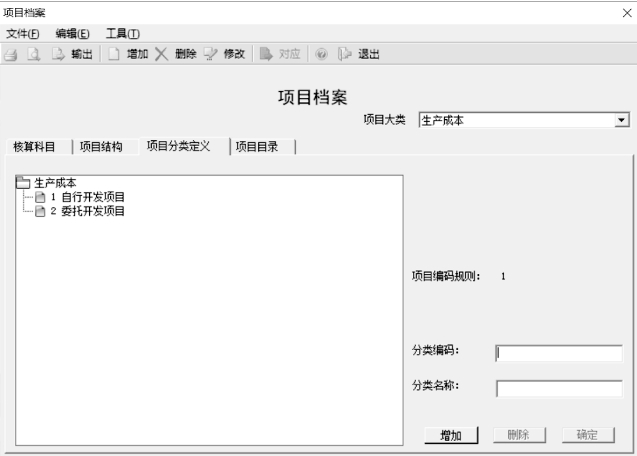This screenshot has height=456, width=637.
Task: Click the 删除 label in the toolbar
Action: point(186,54)
